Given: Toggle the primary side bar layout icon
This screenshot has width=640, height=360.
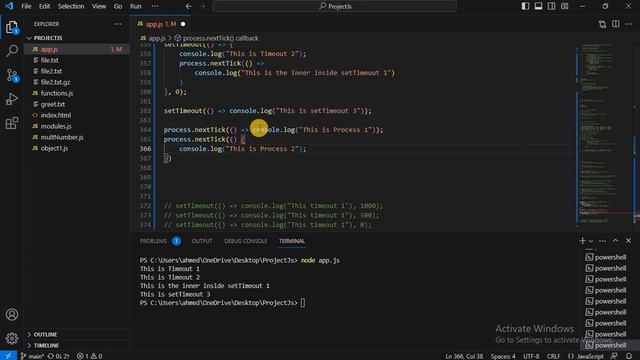Looking at the screenshot, I should click(x=525, y=6).
